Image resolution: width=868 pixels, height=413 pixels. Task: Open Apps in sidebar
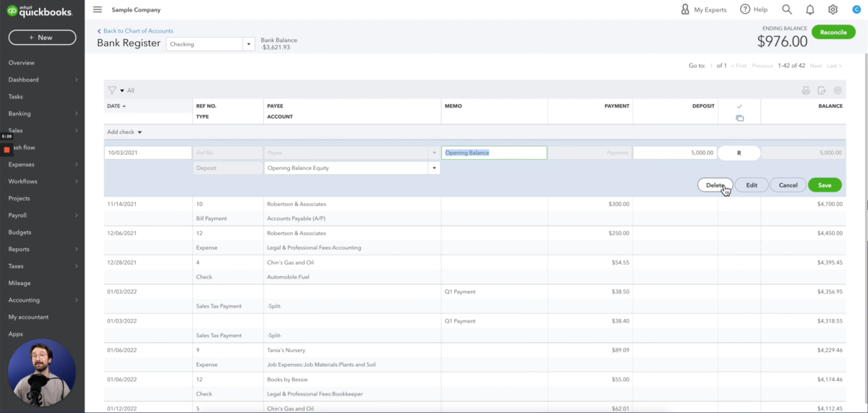(16, 334)
